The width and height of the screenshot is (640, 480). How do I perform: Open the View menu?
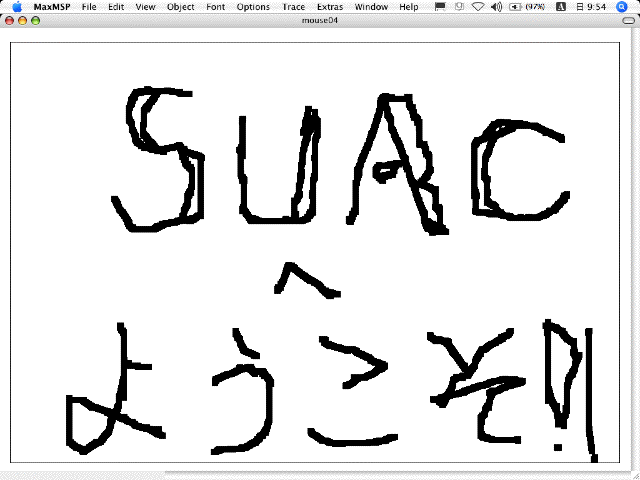[145, 7]
